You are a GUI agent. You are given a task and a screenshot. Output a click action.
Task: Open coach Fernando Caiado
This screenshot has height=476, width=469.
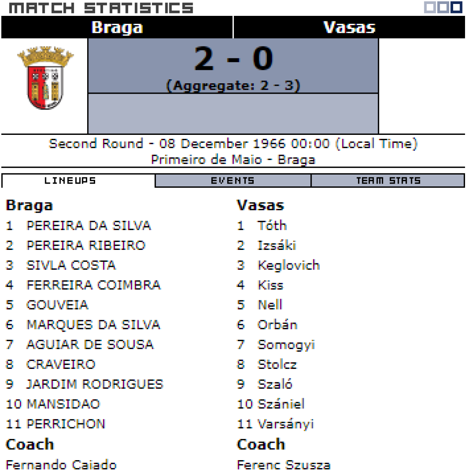click(x=61, y=464)
